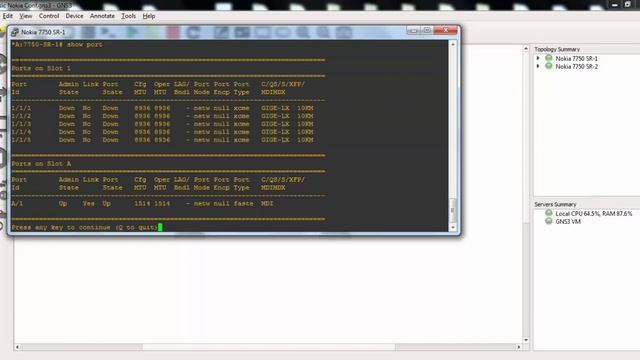Open the Device menu
Viewport: 640px width, 360px height.
pos(74,16)
